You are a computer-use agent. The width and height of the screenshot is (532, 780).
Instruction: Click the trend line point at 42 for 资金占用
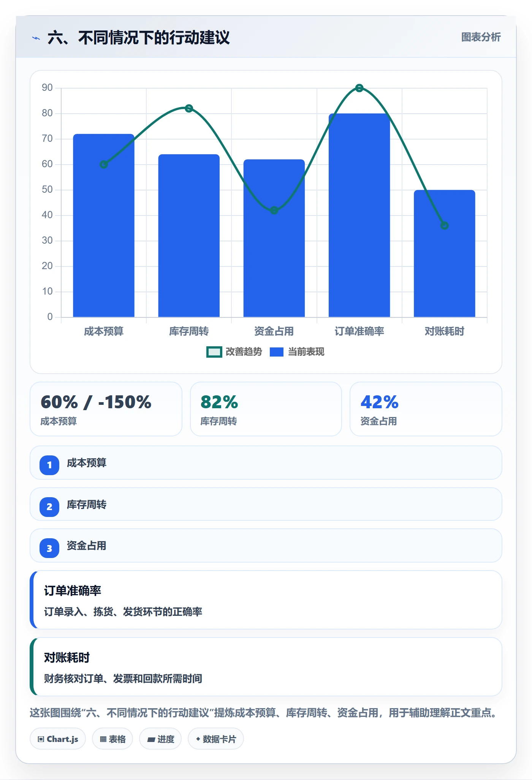[x=274, y=210]
